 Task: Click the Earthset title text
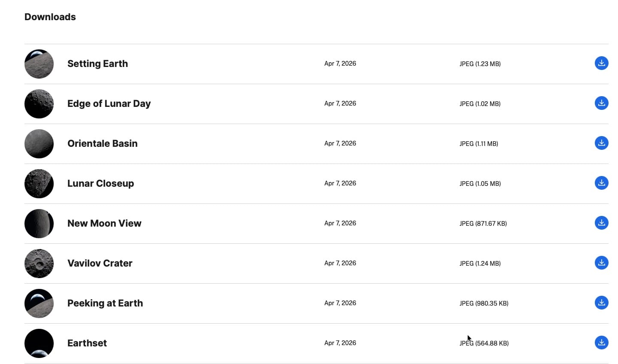[87, 343]
